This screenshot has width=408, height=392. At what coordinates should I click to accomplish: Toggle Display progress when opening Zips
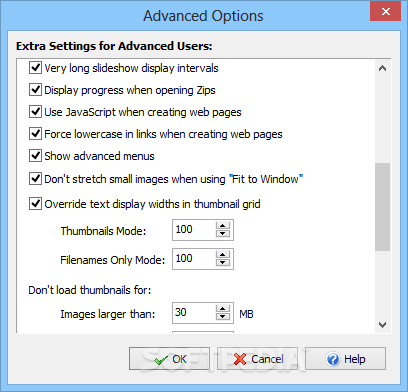tap(35, 90)
